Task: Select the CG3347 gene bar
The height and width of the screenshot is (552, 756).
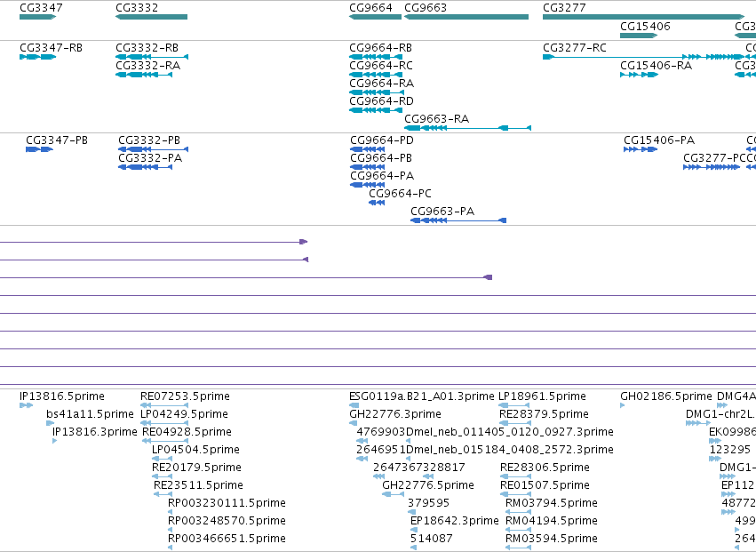Action: pos(37,17)
